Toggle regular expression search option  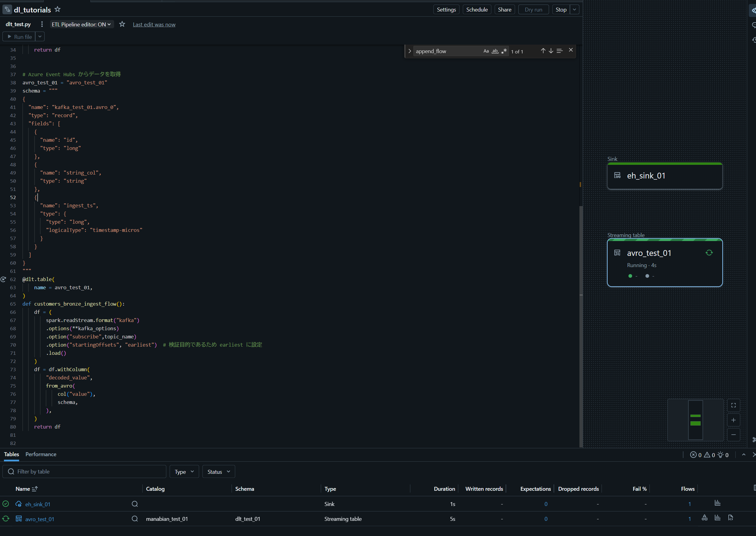tap(504, 51)
